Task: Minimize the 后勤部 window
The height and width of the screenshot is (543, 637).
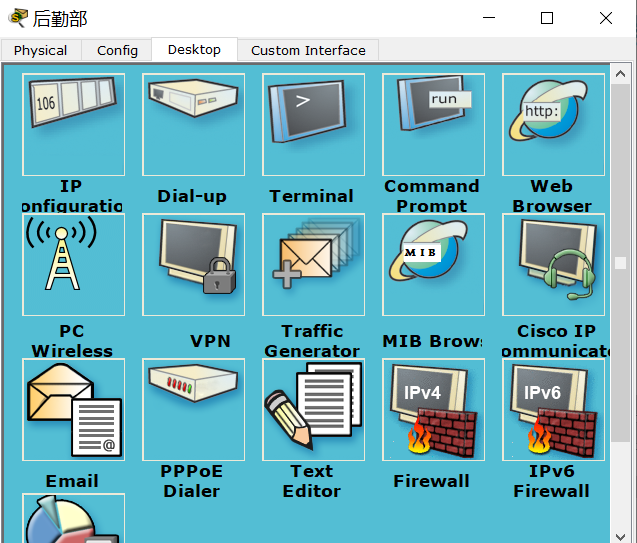Action: (489, 18)
